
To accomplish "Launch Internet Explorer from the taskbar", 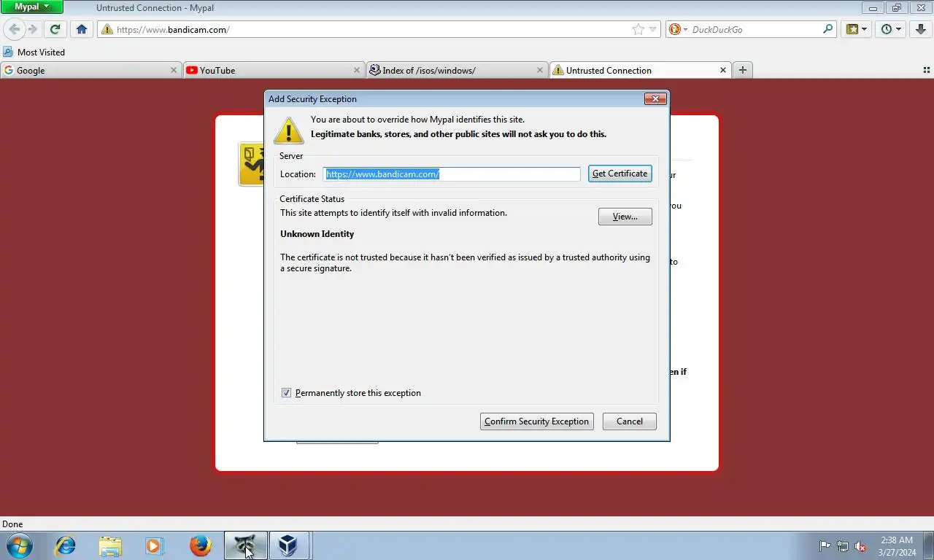I will (x=66, y=545).
